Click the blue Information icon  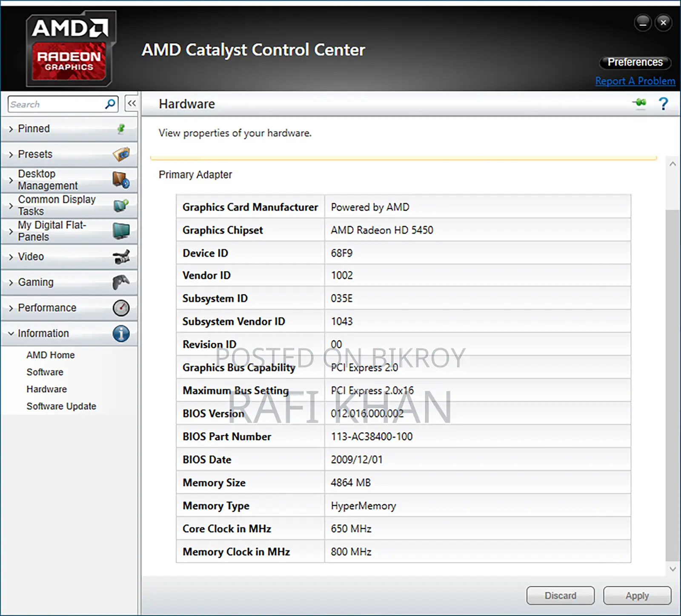click(121, 334)
